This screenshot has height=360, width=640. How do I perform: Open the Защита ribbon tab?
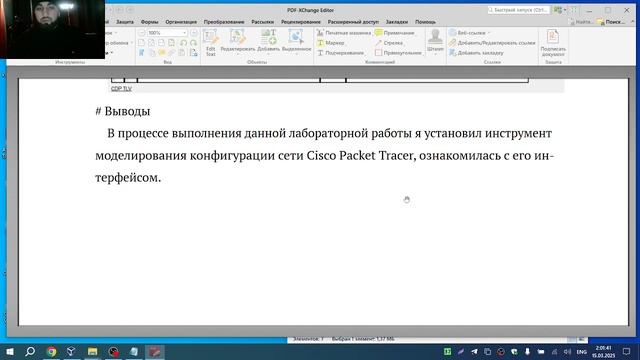(124, 22)
